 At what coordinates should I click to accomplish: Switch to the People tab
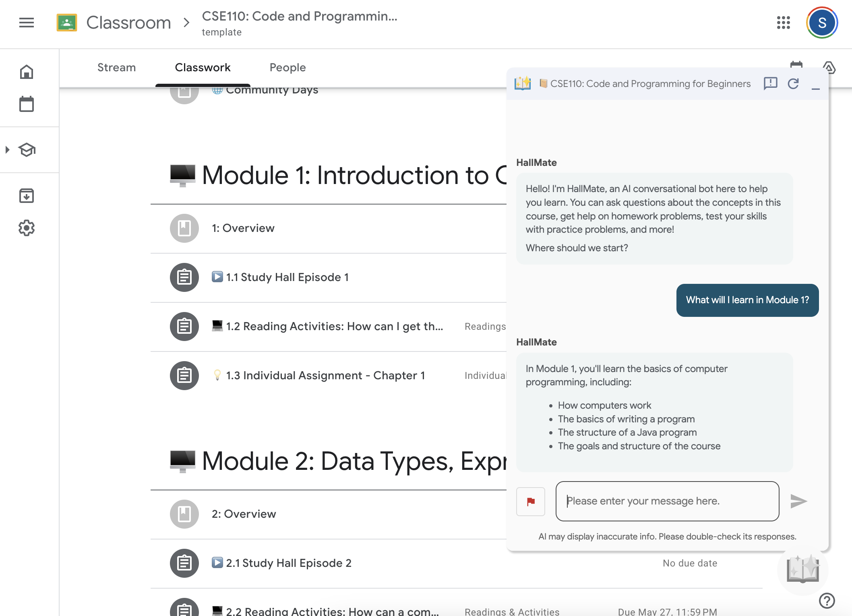pos(287,67)
